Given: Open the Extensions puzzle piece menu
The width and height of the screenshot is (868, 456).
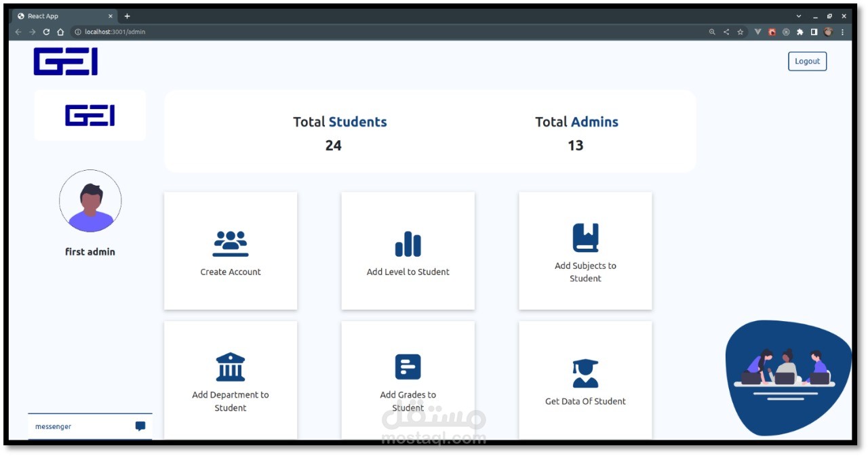Looking at the screenshot, I should (x=800, y=32).
